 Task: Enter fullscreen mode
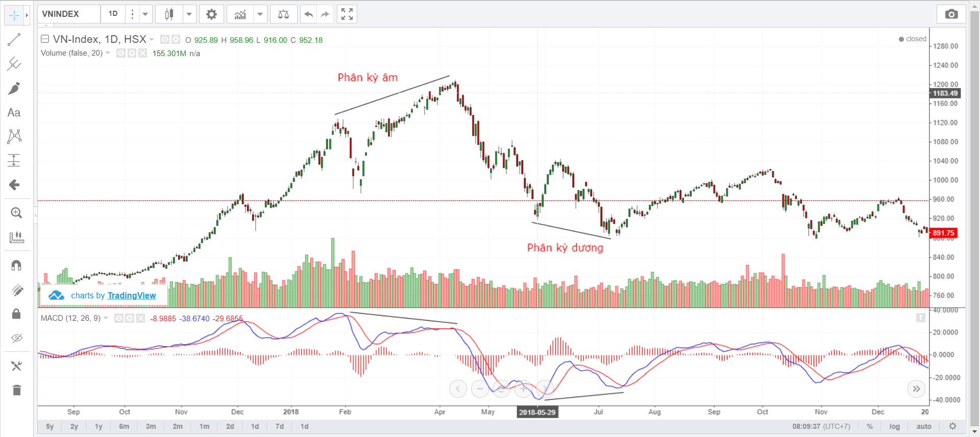347,14
